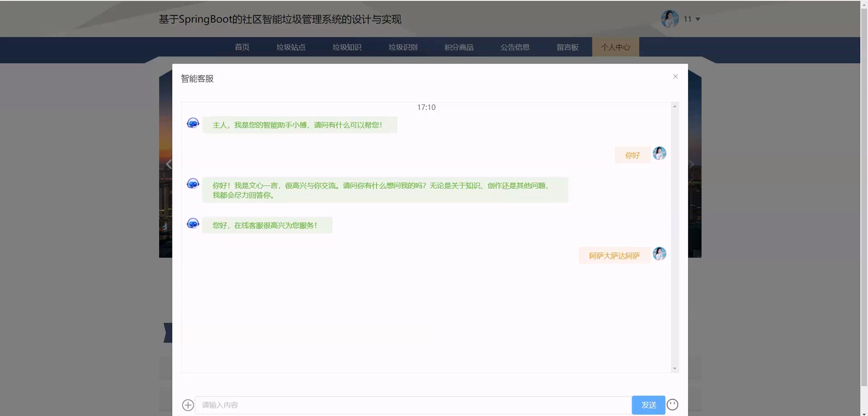
Task: Open the 垃圾识别 navigation tab
Action: [403, 47]
